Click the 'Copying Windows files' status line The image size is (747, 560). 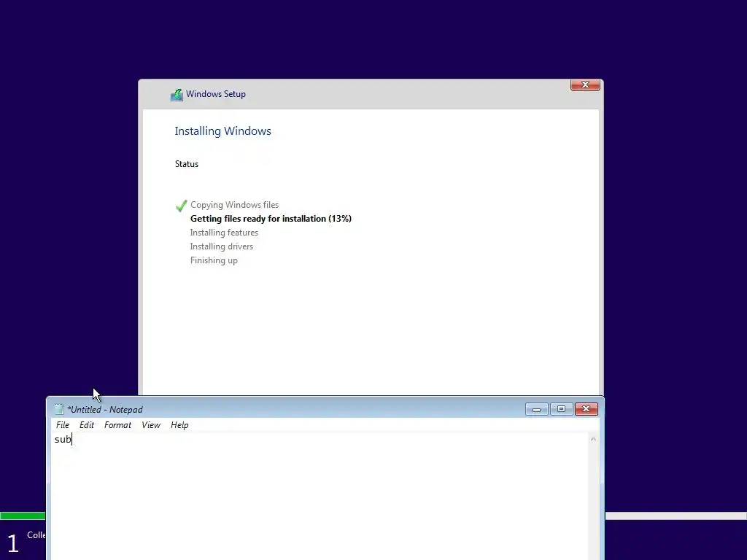[234, 205]
